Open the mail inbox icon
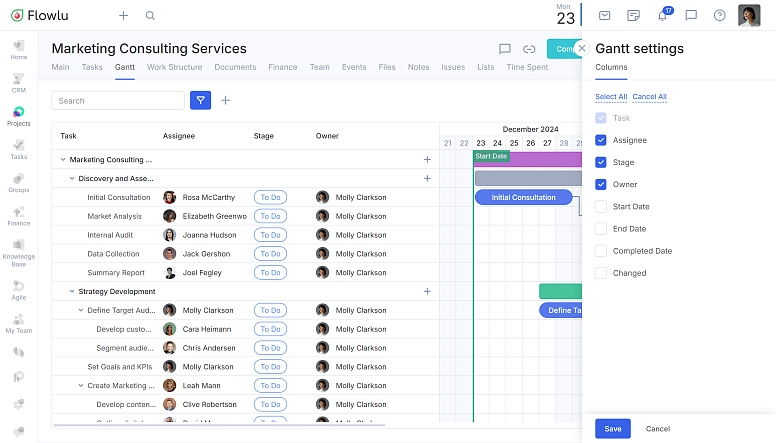The image size is (776, 443). 604,15
